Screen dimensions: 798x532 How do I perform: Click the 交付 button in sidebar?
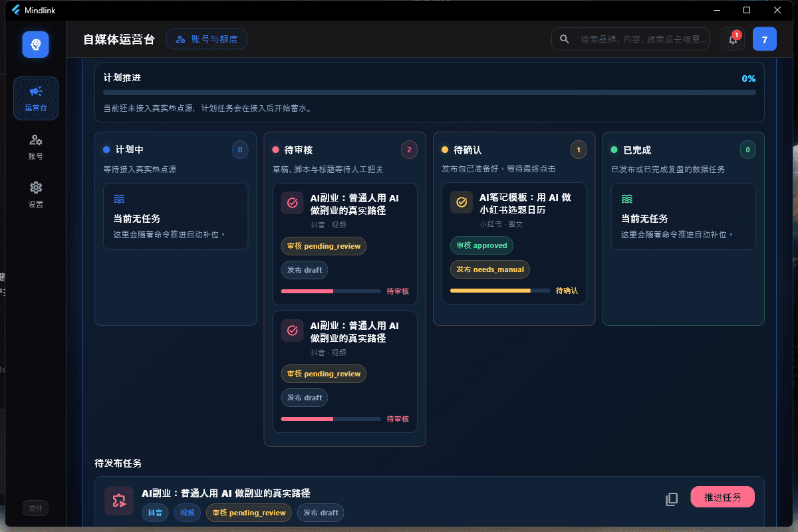[36, 508]
